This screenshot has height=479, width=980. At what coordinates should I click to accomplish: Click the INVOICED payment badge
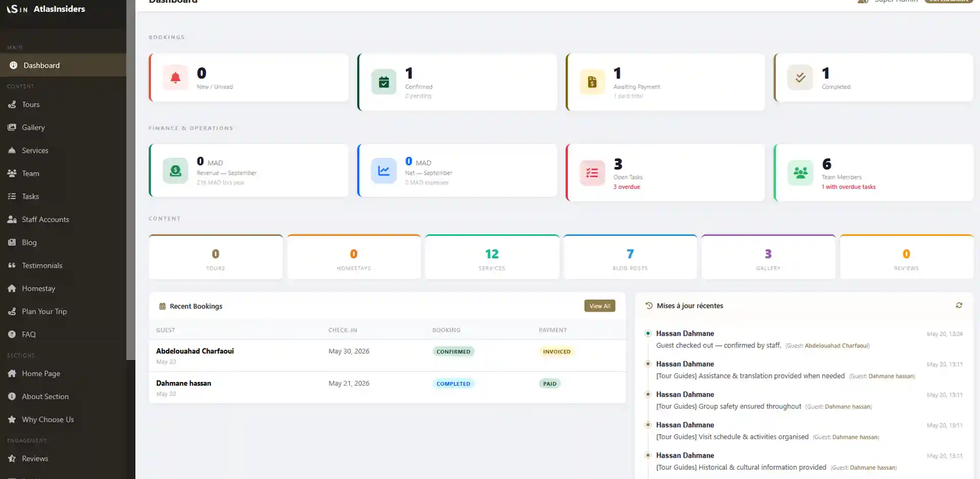tap(556, 351)
